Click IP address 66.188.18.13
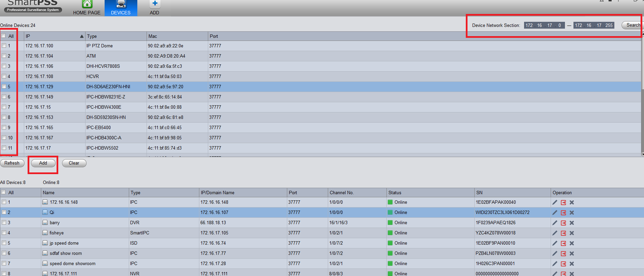 click(213, 223)
